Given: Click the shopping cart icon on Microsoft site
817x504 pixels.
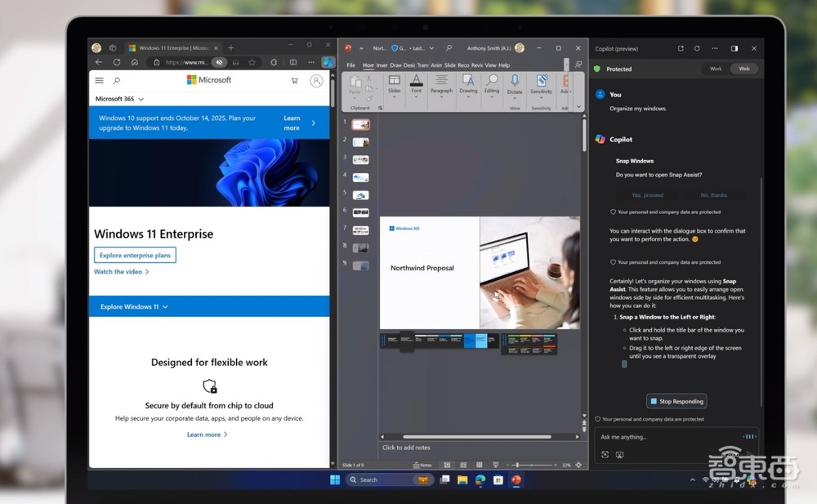Looking at the screenshot, I should coord(294,81).
